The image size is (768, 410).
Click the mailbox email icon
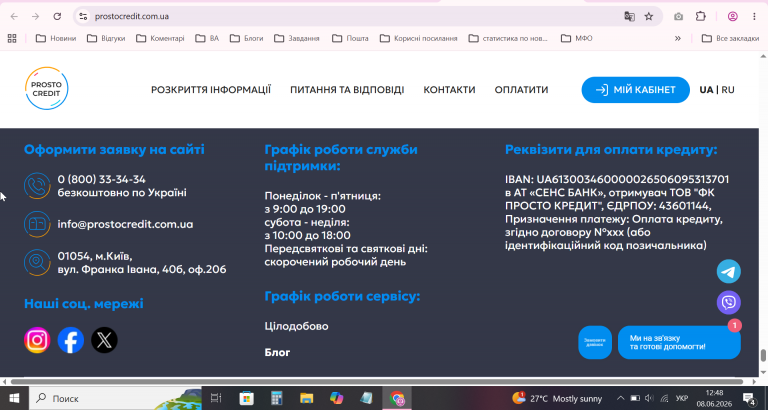(37, 224)
